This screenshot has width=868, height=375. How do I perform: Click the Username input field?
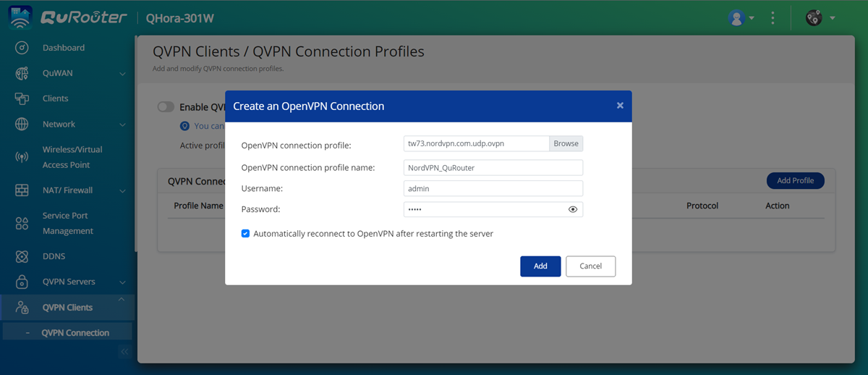coord(493,188)
